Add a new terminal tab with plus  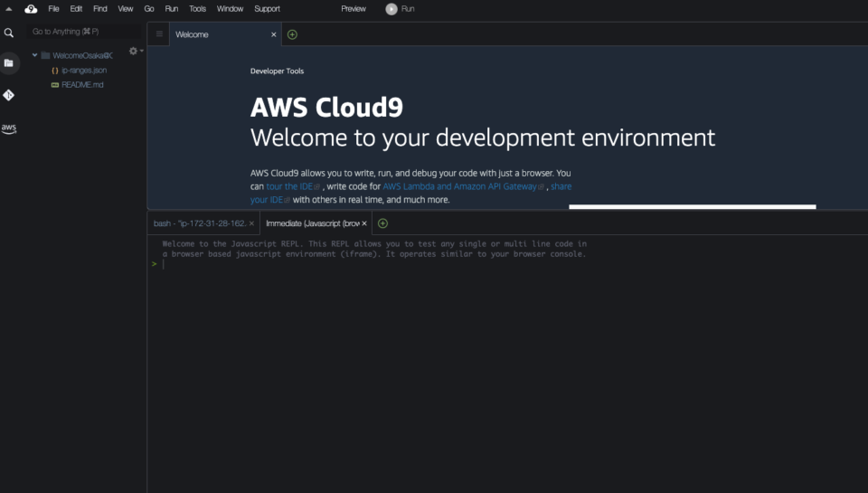click(x=382, y=223)
